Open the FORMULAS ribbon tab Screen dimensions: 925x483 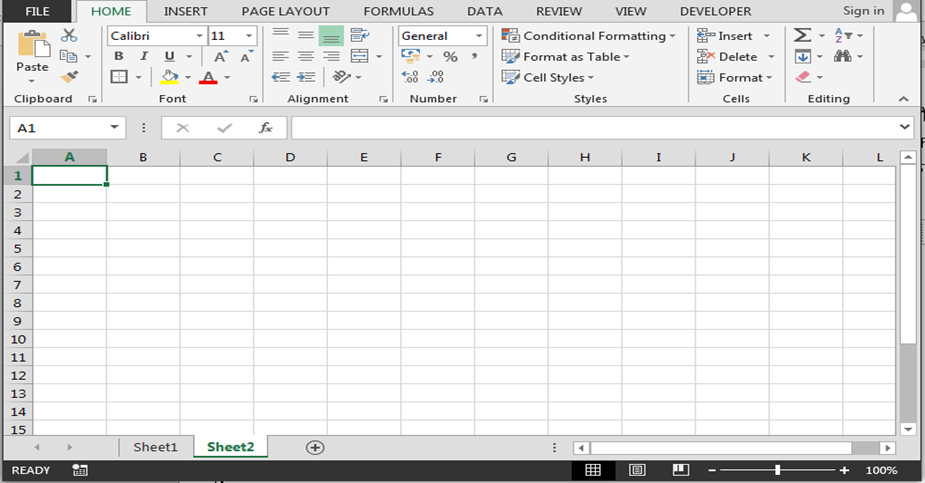[x=398, y=11]
